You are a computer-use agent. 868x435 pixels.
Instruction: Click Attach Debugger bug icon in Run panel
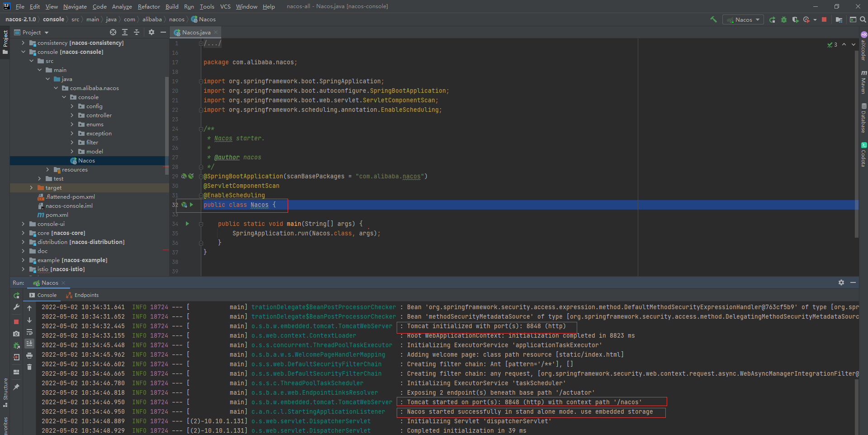(16, 345)
